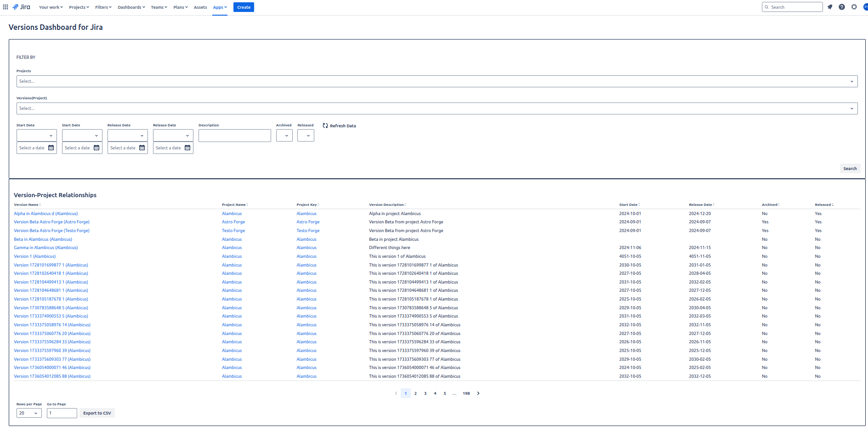Expand the Rows per Page dropdown
Screen dimensions: 868x432
point(28,413)
